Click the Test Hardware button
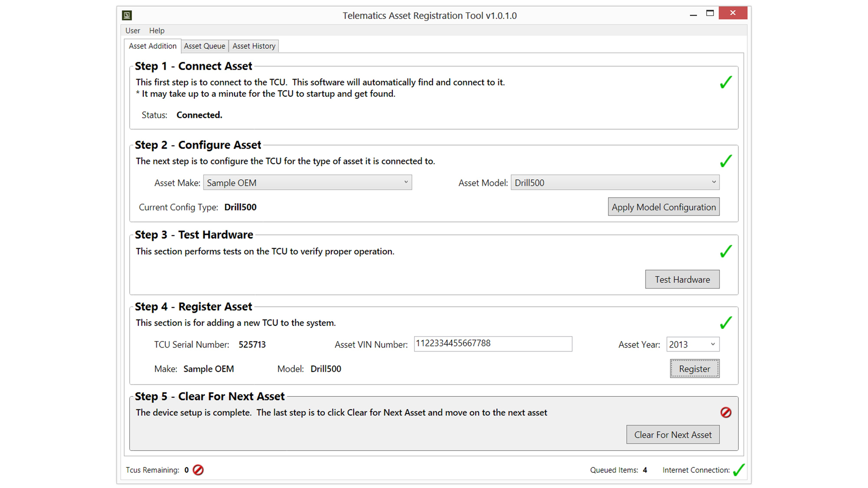The height and width of the screenshot is (488, 868). click(x=682, y=279)
